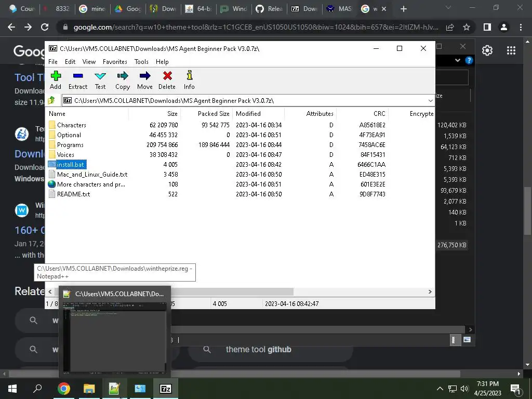Switch to the 8332 tab in Chrome

57,9
